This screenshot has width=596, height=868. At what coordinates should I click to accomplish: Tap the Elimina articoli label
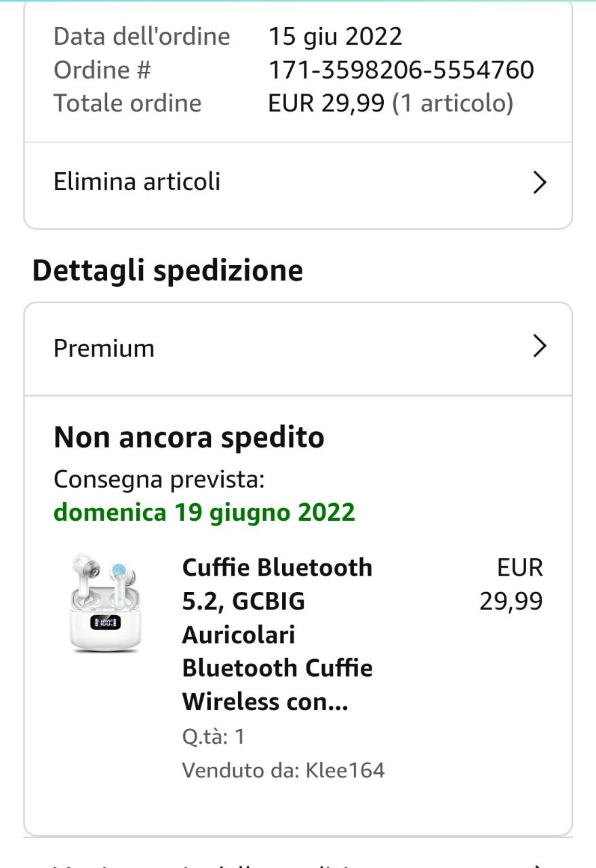point(137,182)
